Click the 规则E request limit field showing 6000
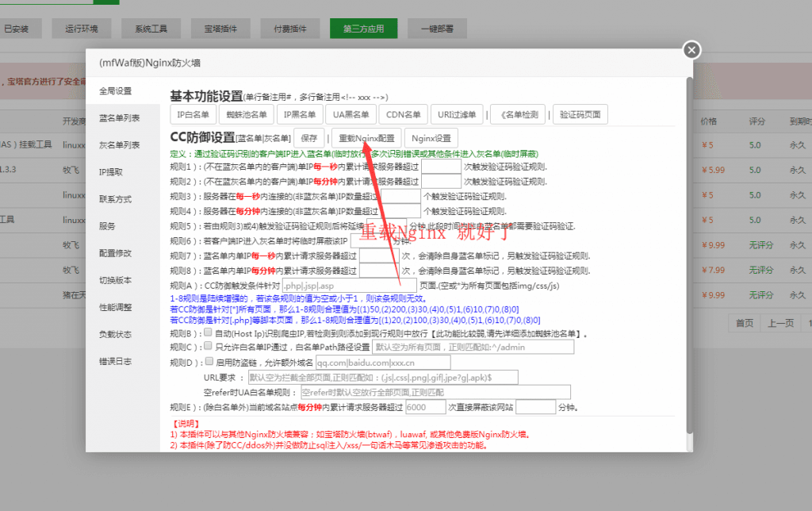Image resolution: width=812 pixels, height=511 pixels. point(425,407)
